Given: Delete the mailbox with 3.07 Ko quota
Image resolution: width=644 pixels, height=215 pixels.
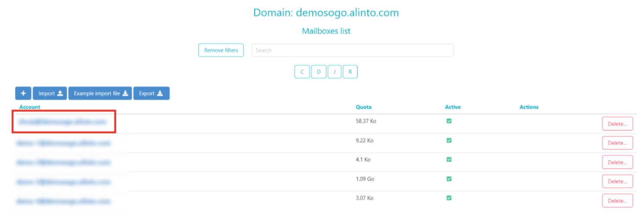Looking at the screenshot, I should (617, 201).
